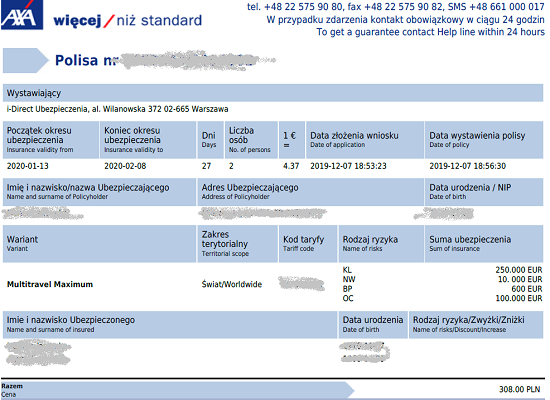Click the insured 'Data urodzenia' header
The width and height of the screenshot is (550, 400).
coord(373,324)
